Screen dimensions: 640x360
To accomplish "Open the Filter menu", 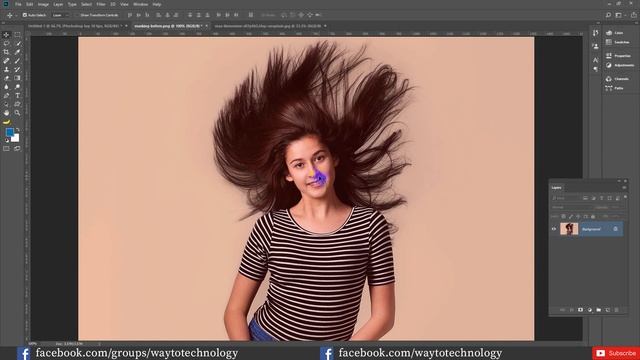I will [x=101, y=4].
